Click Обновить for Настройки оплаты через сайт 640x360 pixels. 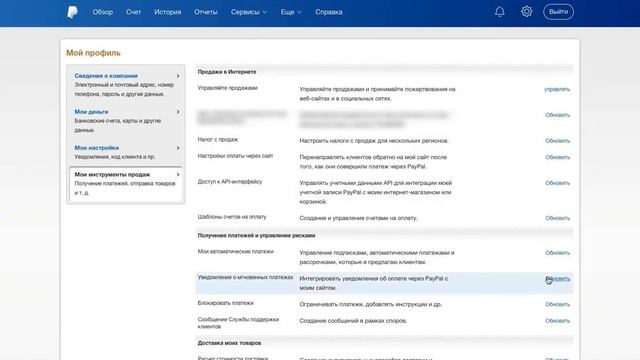coord(558,157)
